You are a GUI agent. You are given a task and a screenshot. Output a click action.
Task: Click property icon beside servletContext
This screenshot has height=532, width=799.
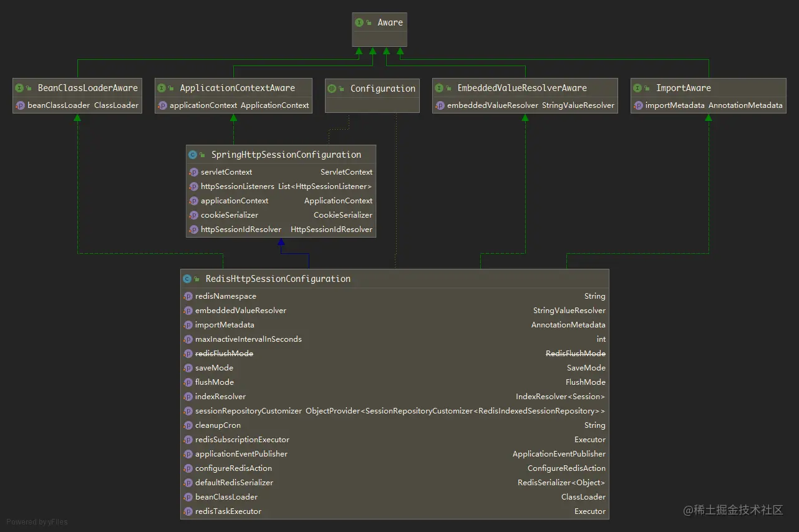click(193, 172)
